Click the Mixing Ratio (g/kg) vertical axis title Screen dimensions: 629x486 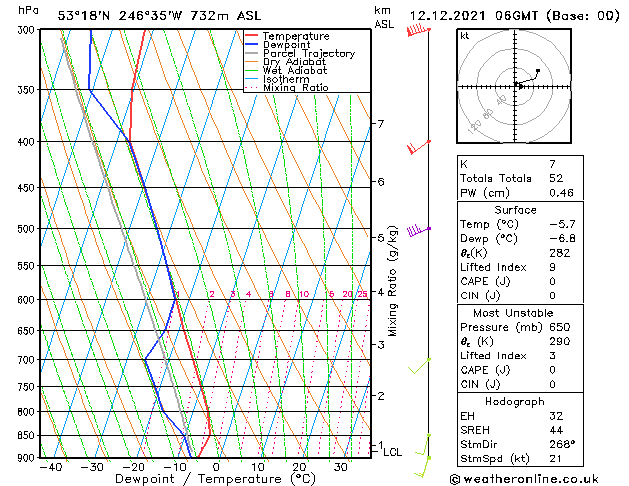point(392,281)
